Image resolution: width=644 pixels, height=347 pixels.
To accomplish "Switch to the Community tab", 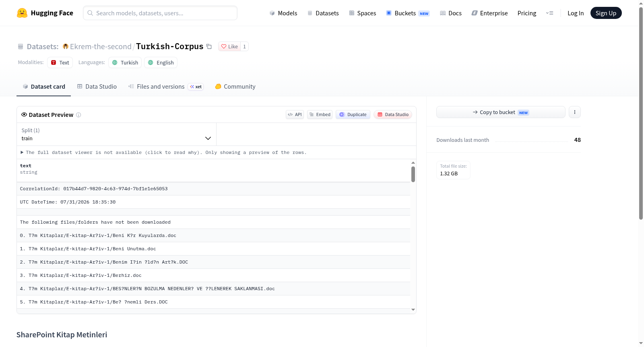I will 235,86.
